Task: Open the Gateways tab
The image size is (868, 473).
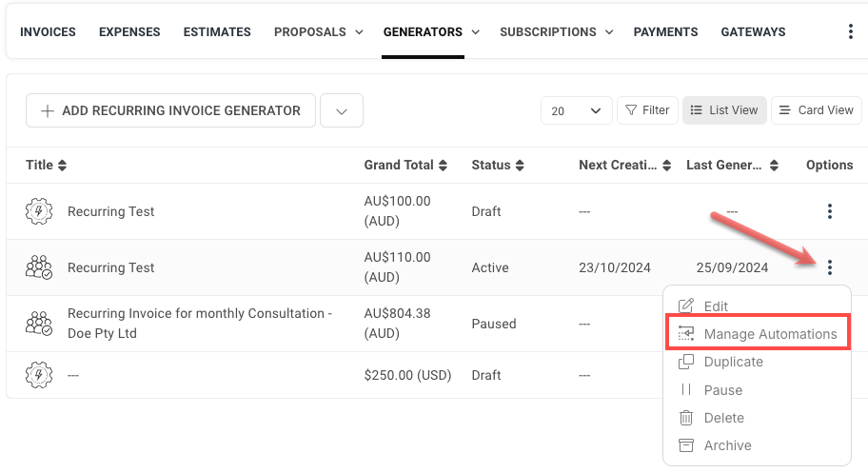Action: [x=753, y=32]
